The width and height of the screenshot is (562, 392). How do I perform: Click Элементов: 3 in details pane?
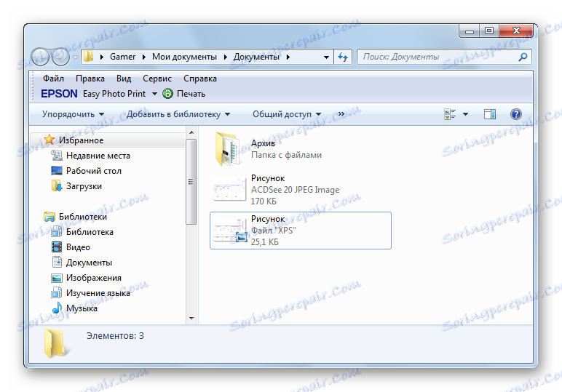(115, 336)
